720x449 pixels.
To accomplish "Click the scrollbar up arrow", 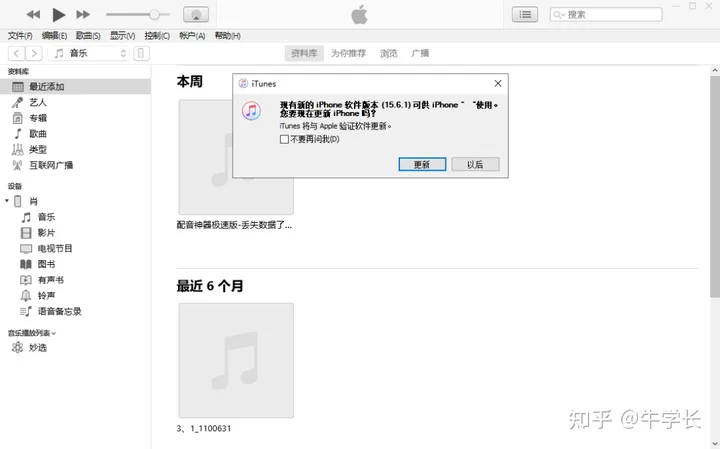I will pos(715,70).
